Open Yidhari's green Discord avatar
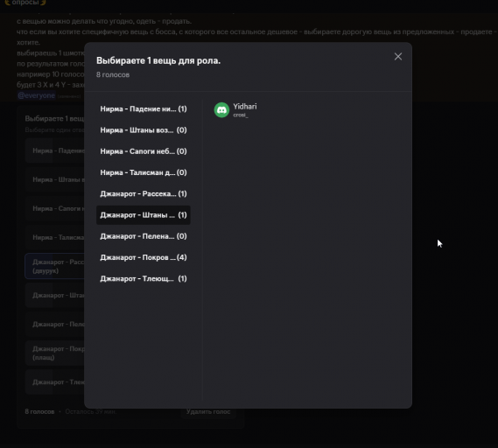Viewport: 498px width, 448px height. pyautogui.click(x=221, y=110)
